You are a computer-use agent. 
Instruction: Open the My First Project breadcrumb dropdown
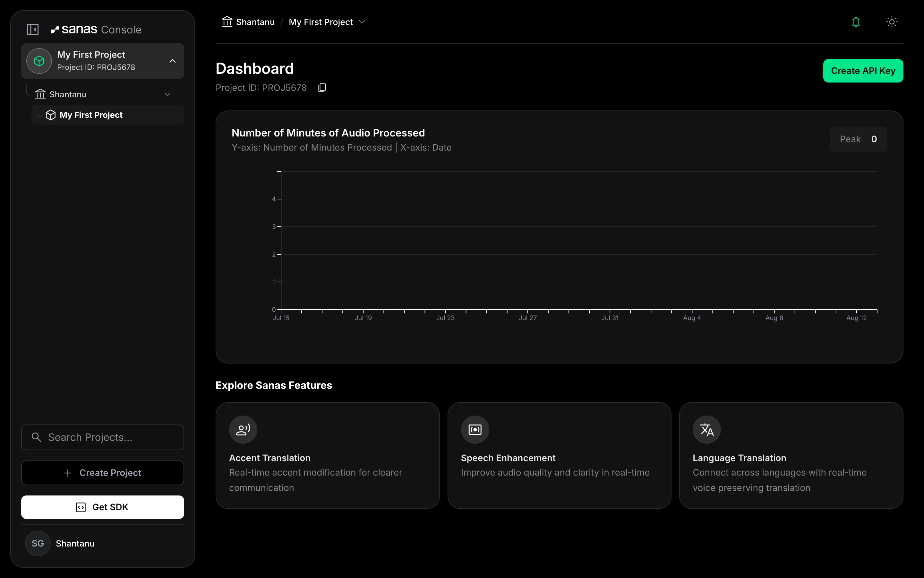362,22
